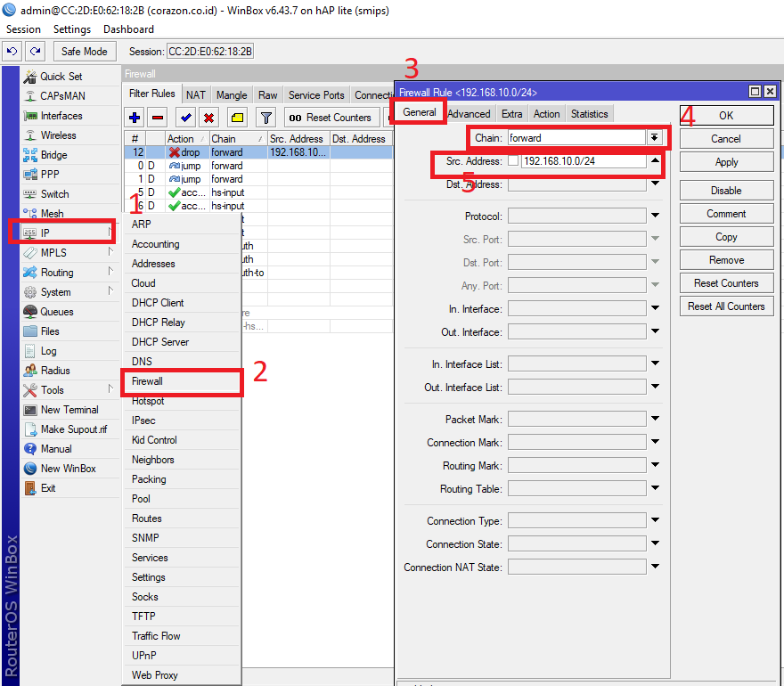Image resolution: width=784 pixels, height=686 pixels.
Task: Toggle Safe Mode
Action: [x=84, y=52]
